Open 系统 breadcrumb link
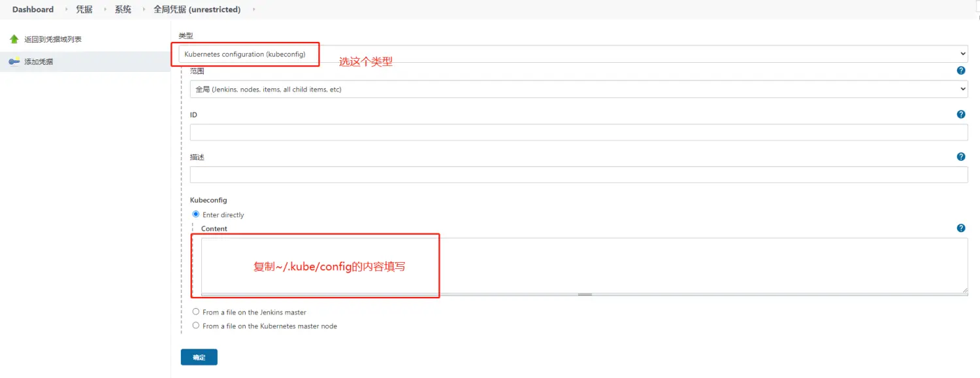 [x=123, y=10]
